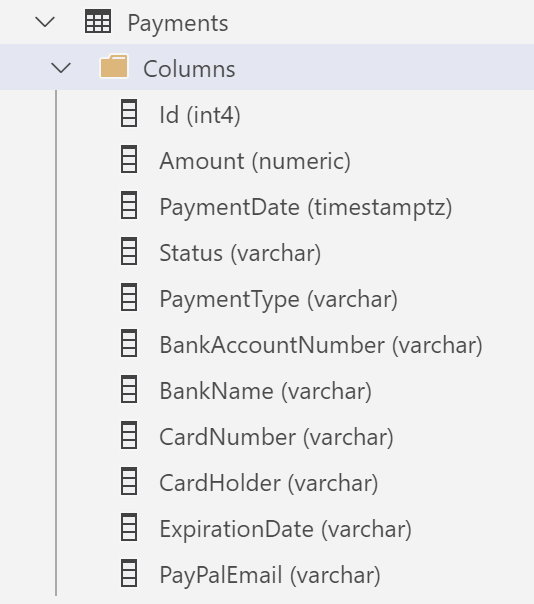Click the column icon beside BankName

[129, 389]
